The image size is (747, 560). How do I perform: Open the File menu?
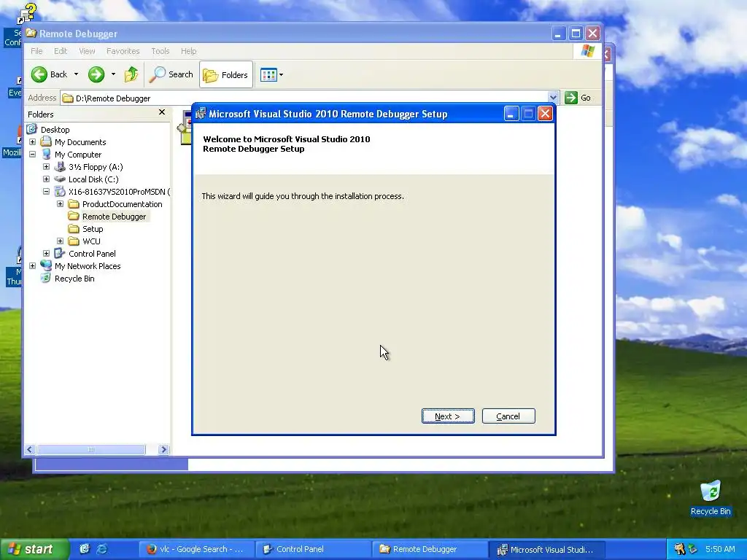pyautogui.click(x=36, y=51)
